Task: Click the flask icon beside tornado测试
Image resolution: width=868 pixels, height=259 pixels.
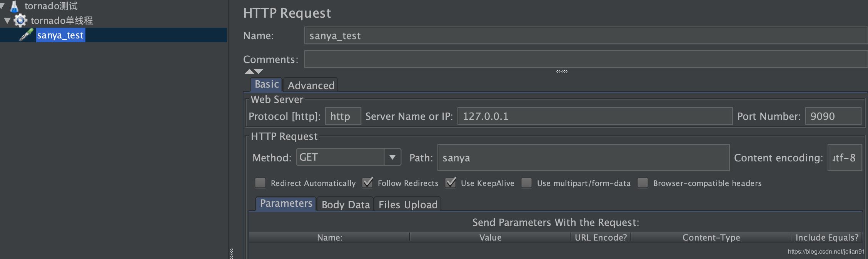Action: click(x=14, y=6)
